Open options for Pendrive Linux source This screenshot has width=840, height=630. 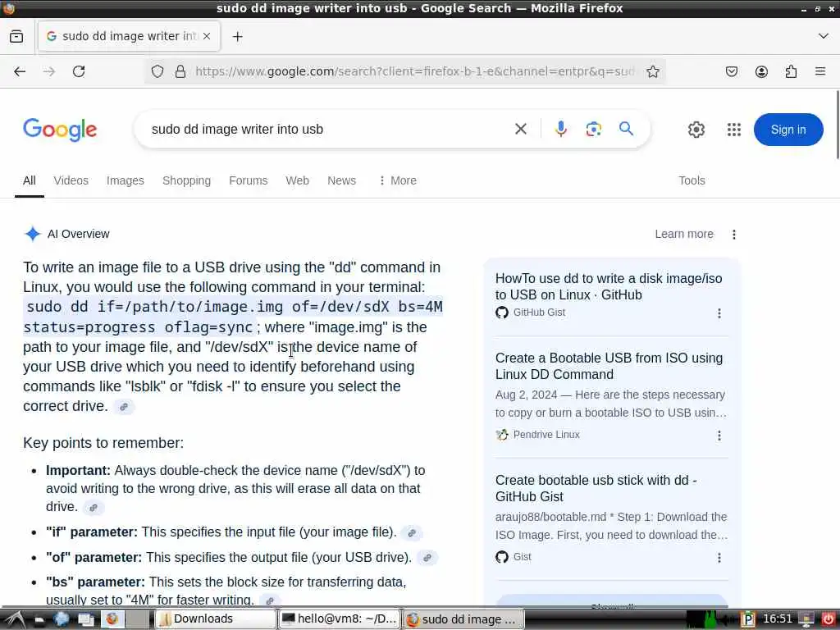(x=719, y=436)
